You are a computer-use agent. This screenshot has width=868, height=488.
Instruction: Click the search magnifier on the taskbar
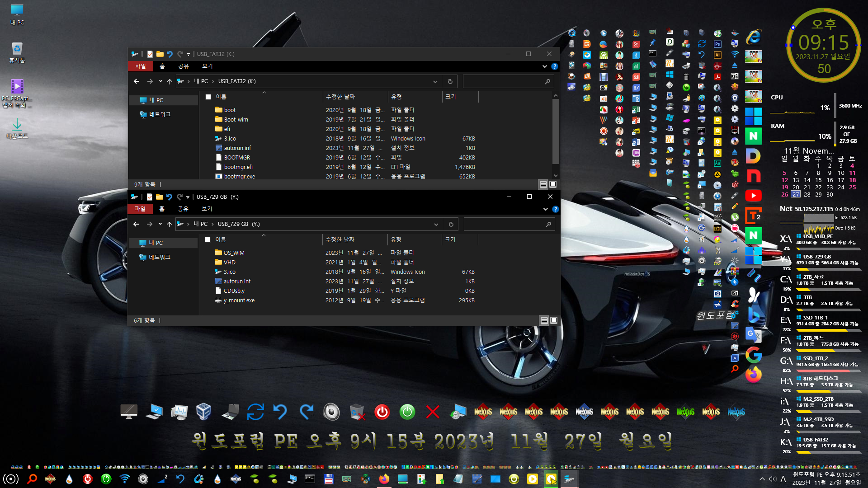click(32, 479)
